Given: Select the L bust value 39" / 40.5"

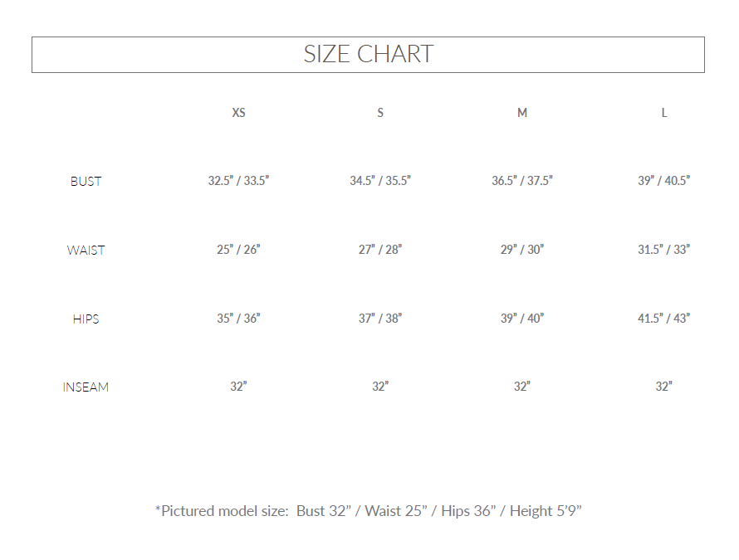Looking at the screenshot, I should pyautogui.click(x=664, y=181).
